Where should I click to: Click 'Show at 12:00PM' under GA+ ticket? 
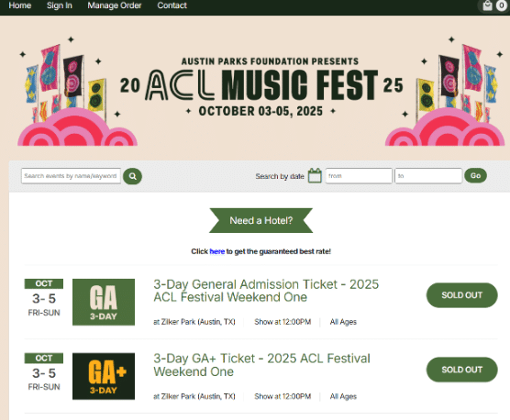pyautogui.click(x=283, y=396)
